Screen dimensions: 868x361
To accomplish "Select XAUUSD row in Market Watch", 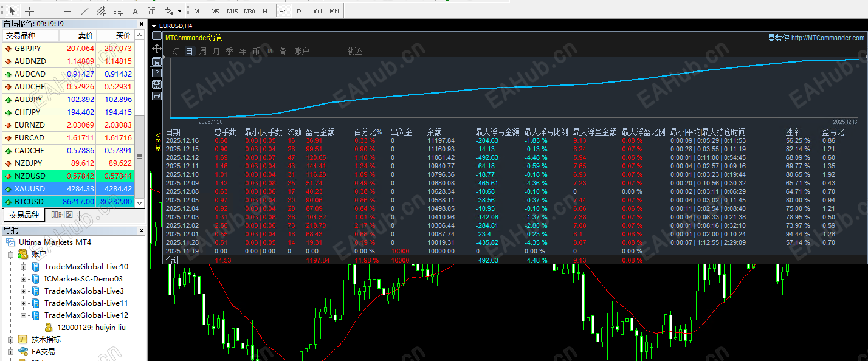I will (67, 188).
